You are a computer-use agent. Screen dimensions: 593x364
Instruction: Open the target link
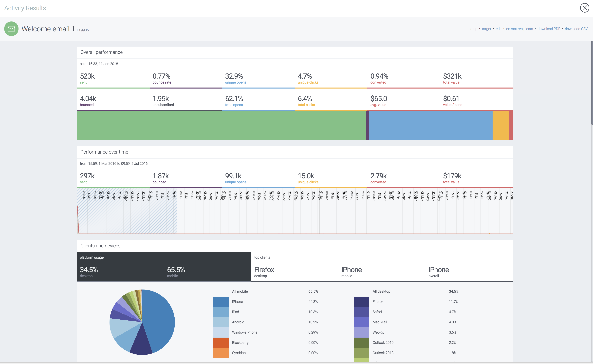(x=486, y=29)
